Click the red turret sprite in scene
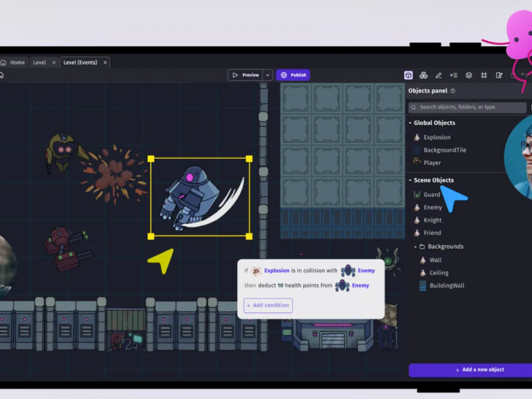This screenshot has width=532, height=399. (x=66, y=248)
